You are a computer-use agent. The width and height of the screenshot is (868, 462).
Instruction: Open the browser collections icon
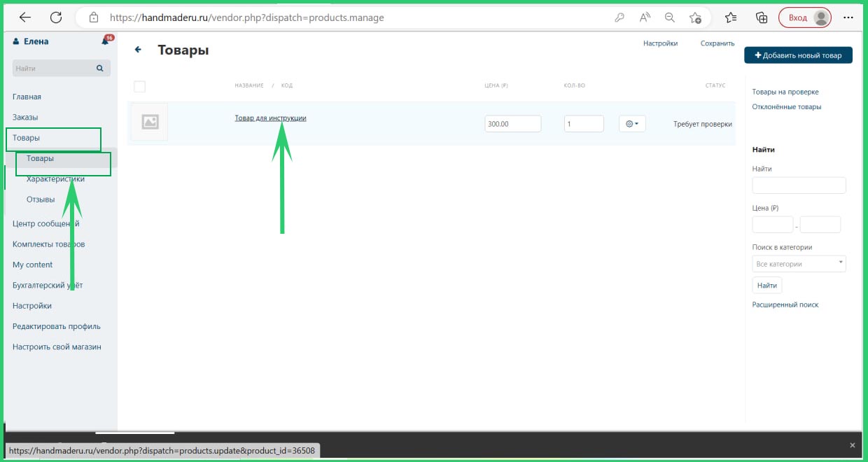[762, 17]
